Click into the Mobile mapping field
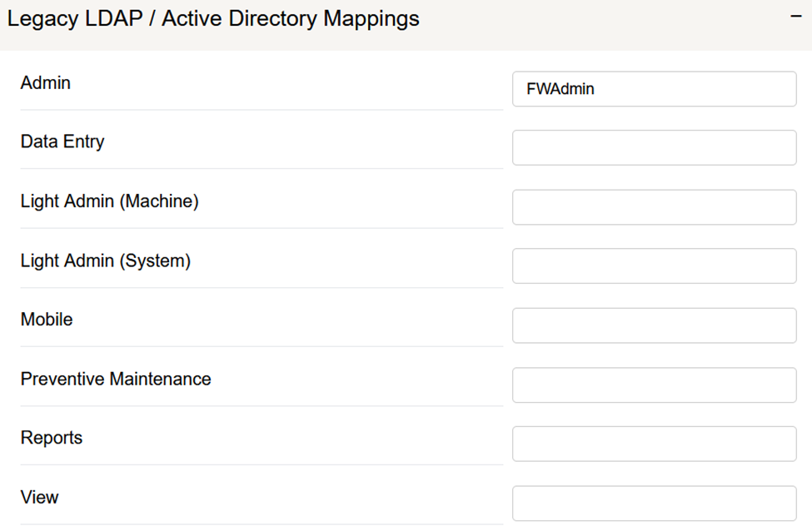Viewport: 812px width, 531px height. 654,325
